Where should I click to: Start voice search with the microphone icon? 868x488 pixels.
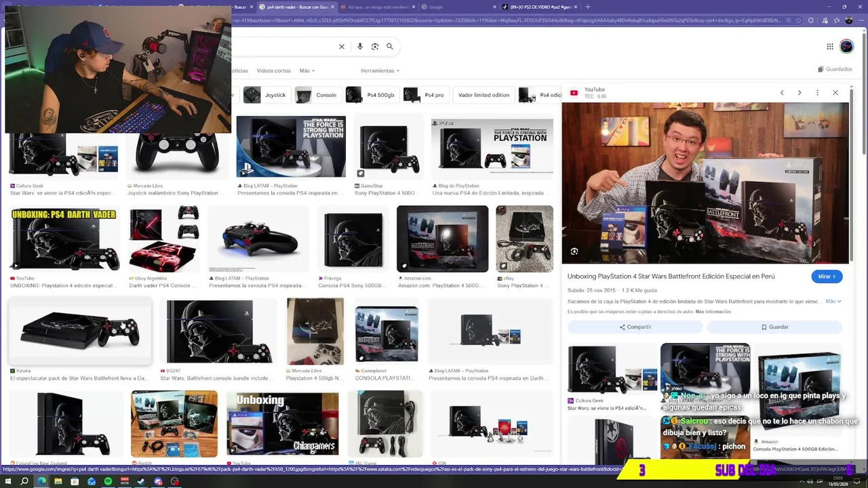click(360, 47)
